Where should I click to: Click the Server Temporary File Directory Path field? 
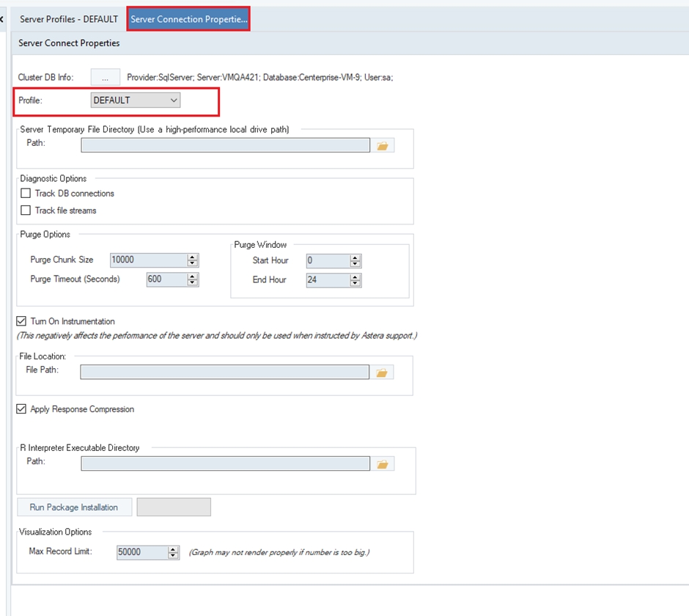click(225, 146)
